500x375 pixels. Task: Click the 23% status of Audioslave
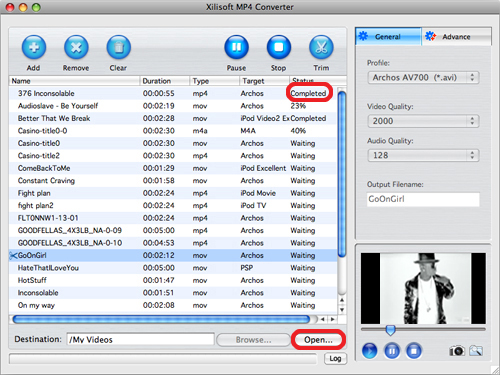298,106
